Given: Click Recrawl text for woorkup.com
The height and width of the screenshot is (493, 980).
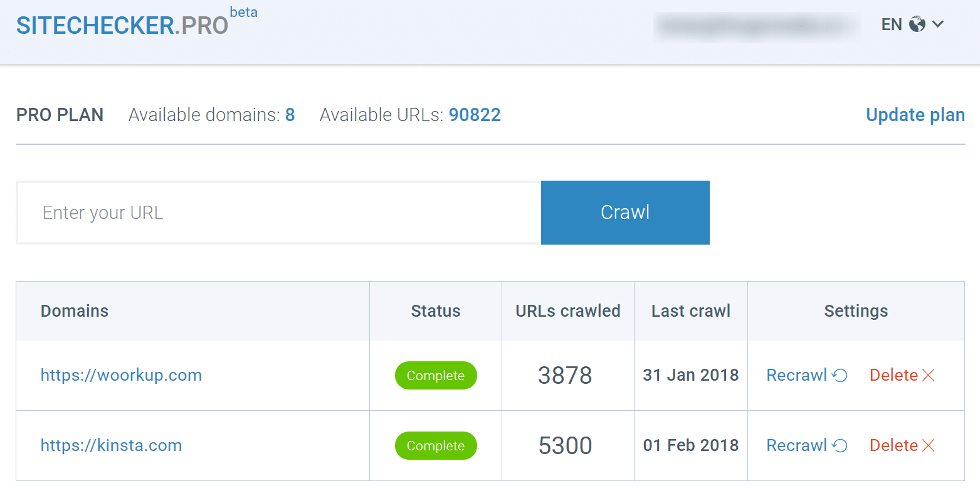Looking at the screenshot, I should pyautogui.click(x=797, y=375).
